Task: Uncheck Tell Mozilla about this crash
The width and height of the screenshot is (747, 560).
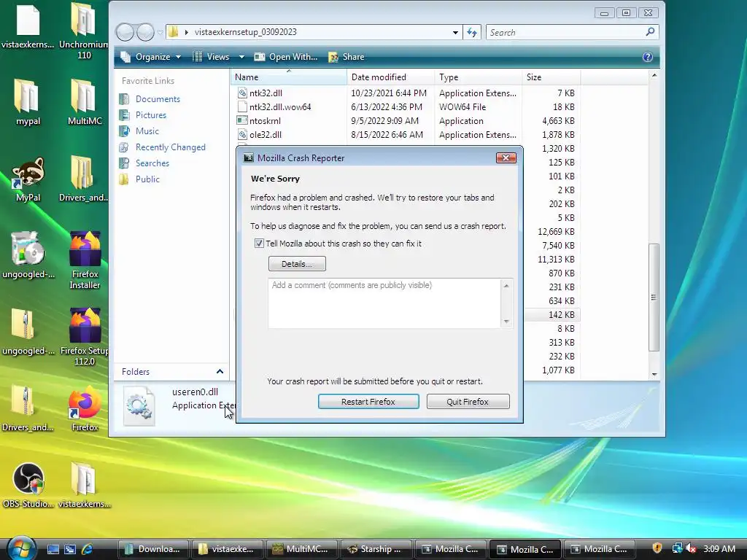Action: point(259,244)
